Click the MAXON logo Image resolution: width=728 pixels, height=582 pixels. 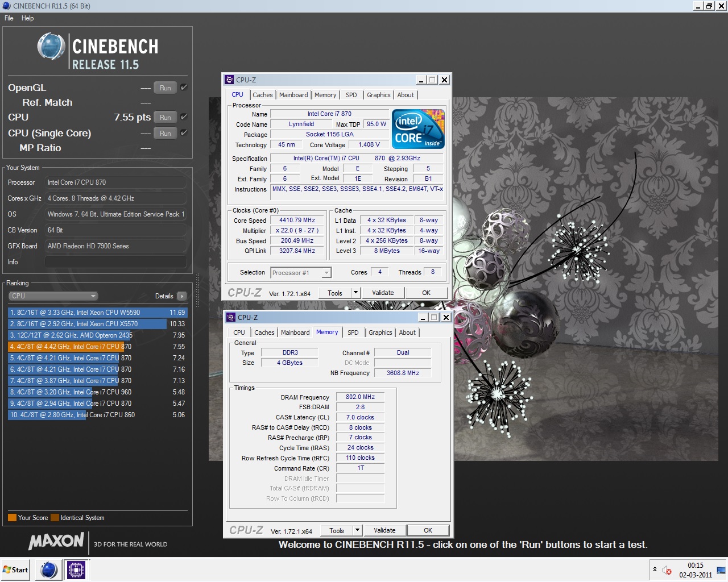pyautogui.click(x=56, y=541)
